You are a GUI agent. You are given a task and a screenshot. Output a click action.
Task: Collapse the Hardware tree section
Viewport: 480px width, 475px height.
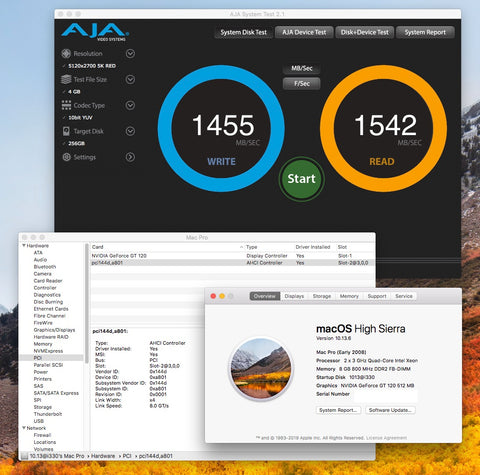24,246
